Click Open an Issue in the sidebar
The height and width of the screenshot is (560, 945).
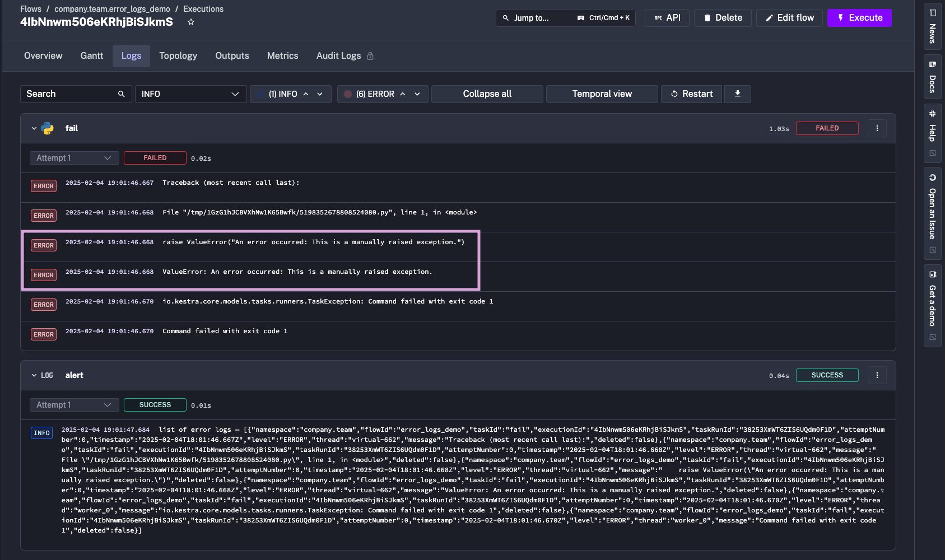(x=932, y=213)
